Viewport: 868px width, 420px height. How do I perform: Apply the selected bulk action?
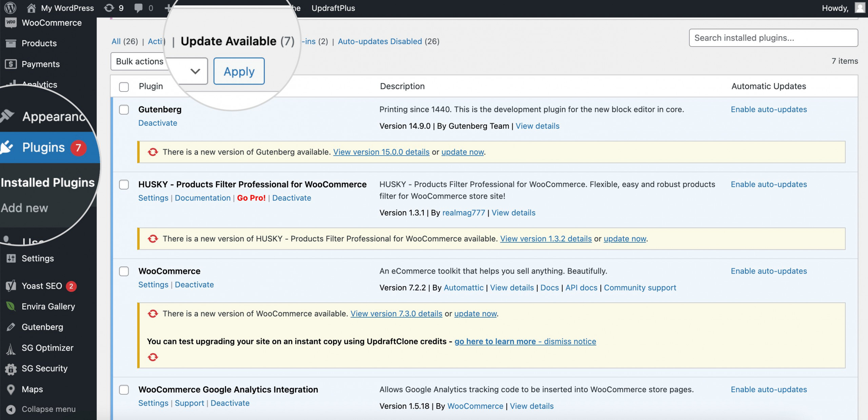coord(239,71)
